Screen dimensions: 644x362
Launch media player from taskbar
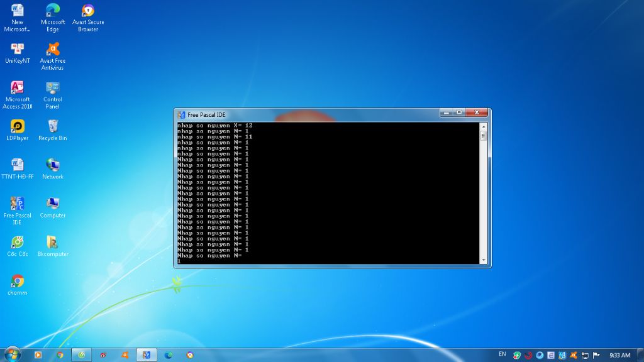(38, 355)
